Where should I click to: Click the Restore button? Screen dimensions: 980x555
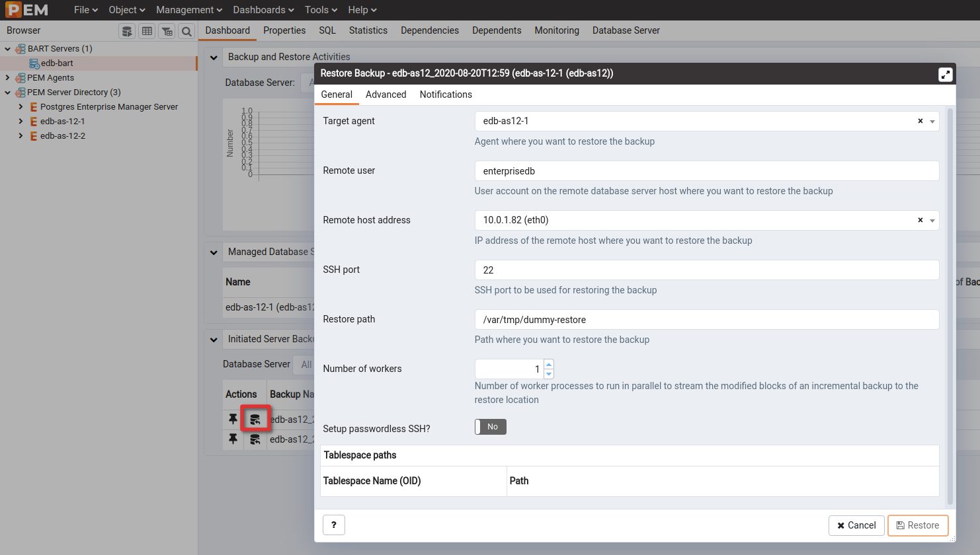(x=918, y=525)
